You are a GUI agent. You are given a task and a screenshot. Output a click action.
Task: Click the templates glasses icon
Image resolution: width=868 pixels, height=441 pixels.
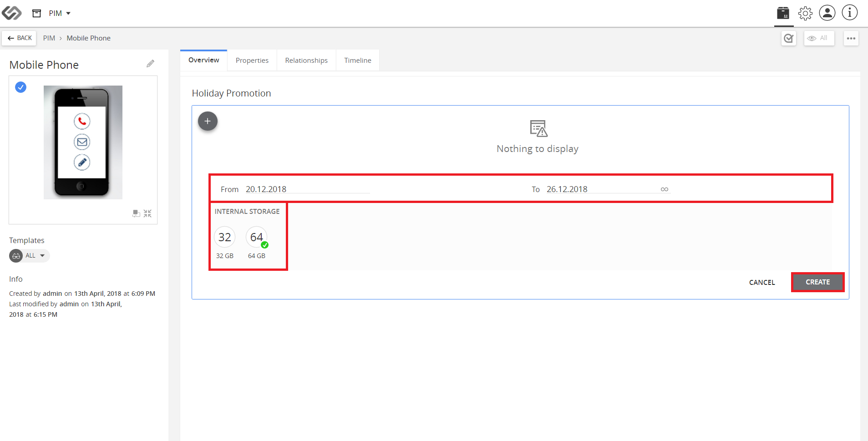click(x=16, y=256)
